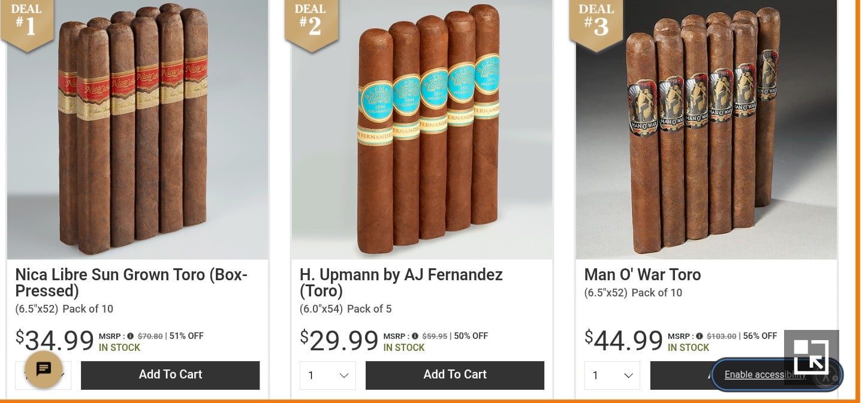The image size is (868, 403).
Task: Open the chat bubble icon
Action: pyautogui.click(x=43, y=369)
